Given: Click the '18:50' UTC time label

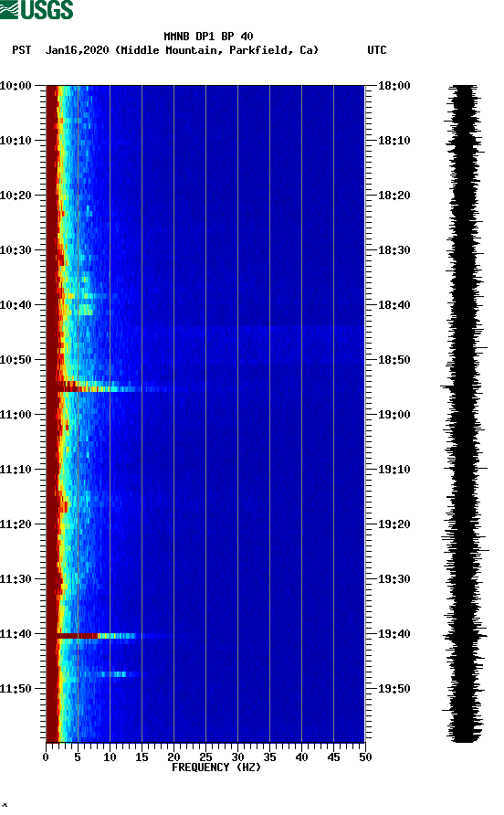Looking at the screenshot, I should pyautogui.click(x=394, y=360).
